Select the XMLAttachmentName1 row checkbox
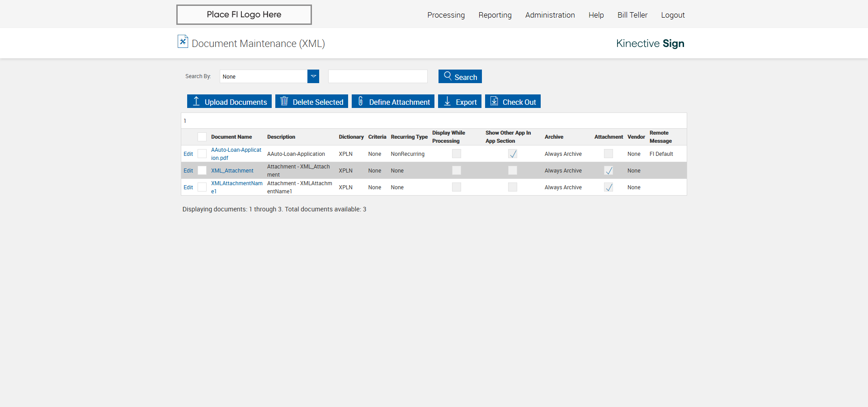The height and width of the screenshot is (407, 868). (x=202, y=187)
